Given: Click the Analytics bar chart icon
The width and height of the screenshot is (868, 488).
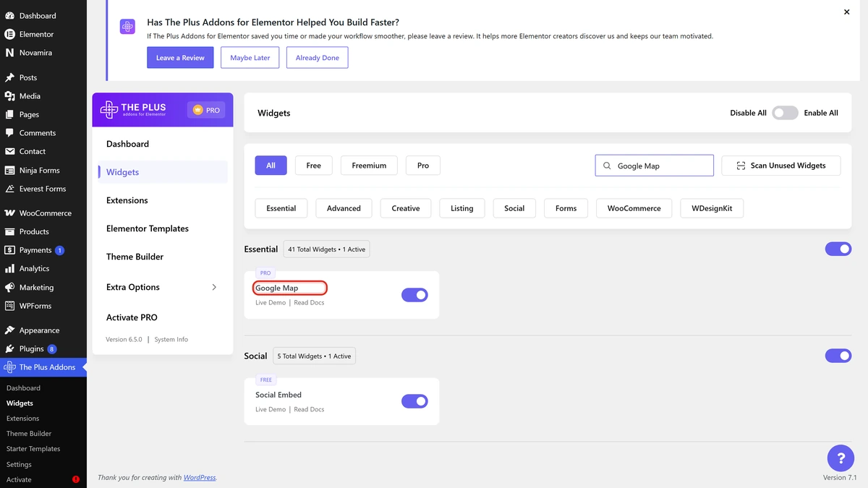Looking at the screenshot, I should click(9, 269).
